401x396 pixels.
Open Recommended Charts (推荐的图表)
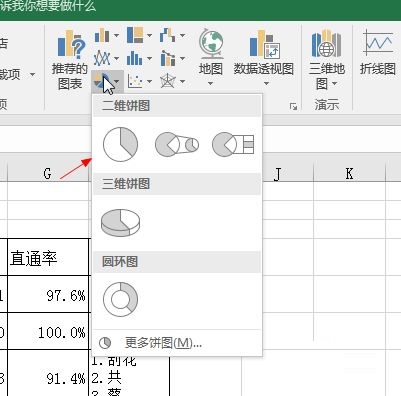click(x=70, y=60)
